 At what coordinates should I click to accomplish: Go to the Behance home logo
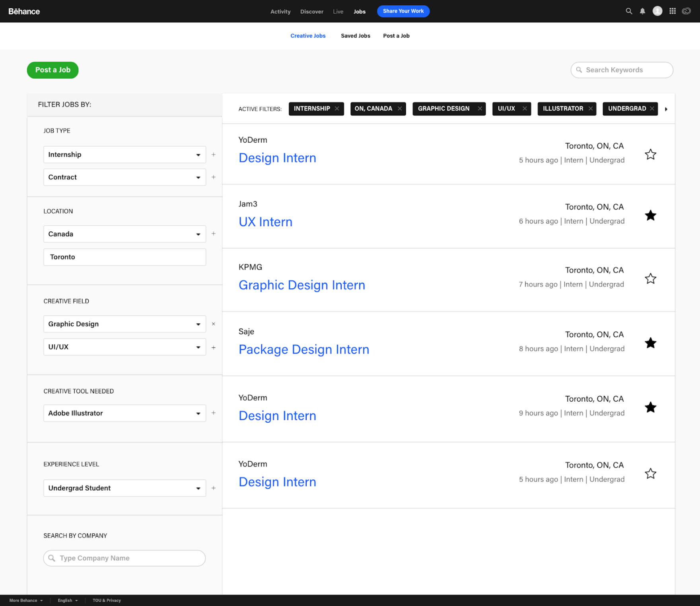tap(24, 12)
